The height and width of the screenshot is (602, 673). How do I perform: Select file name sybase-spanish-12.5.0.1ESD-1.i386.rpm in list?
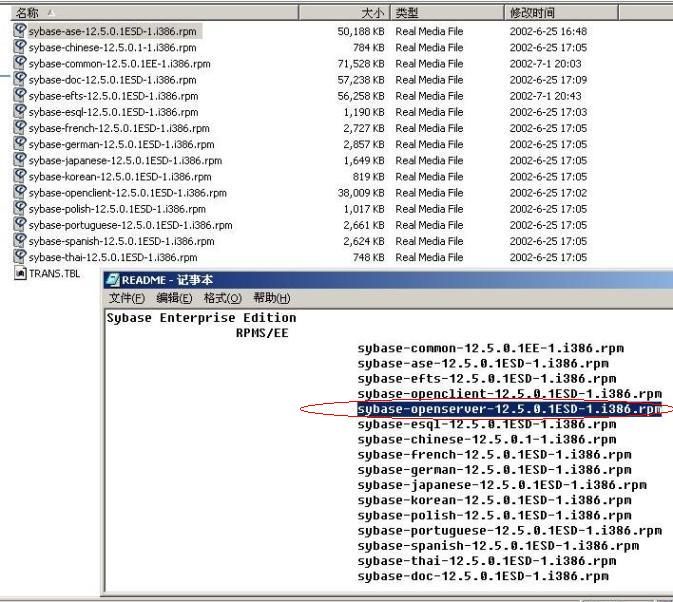click(121, 242)
